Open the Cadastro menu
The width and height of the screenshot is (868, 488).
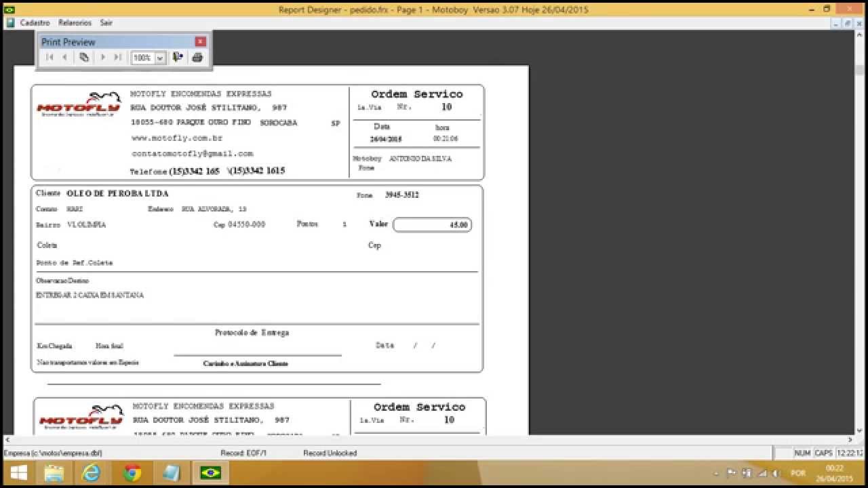pyautogui.click(x=35, y=22)
